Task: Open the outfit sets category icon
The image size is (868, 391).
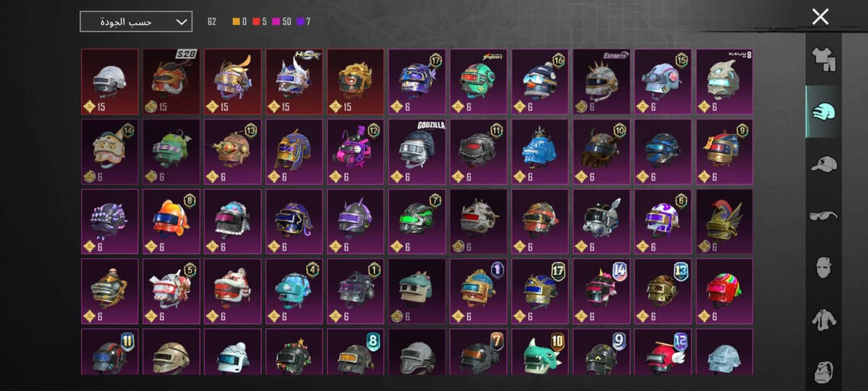Action: (823, 60)
